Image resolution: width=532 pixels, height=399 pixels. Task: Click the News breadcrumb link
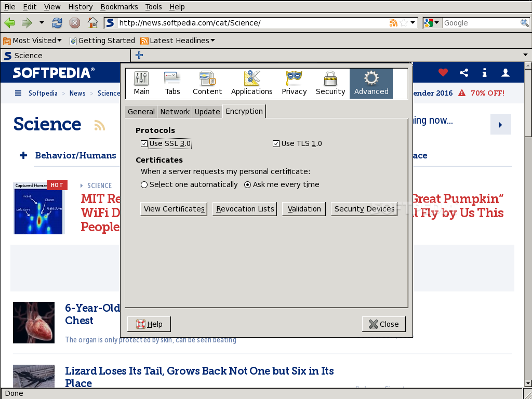[77, 94]
